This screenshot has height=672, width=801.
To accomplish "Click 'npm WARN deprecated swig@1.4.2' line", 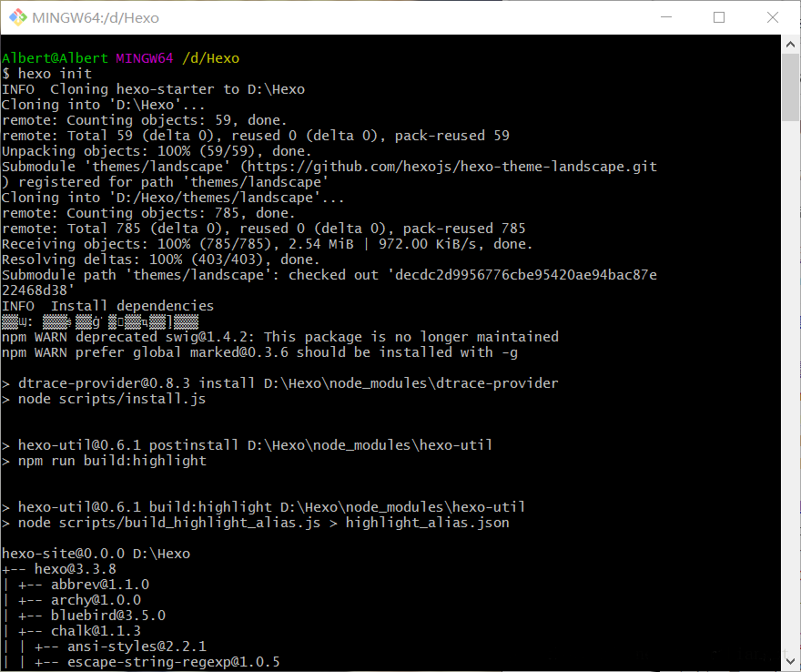I will [x=280, y=337].
